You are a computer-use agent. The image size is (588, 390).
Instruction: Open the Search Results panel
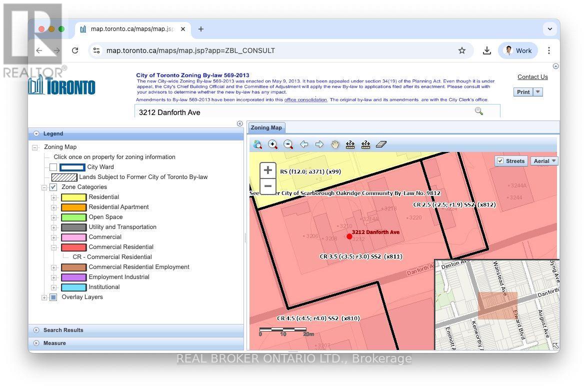tap(63, 330)
